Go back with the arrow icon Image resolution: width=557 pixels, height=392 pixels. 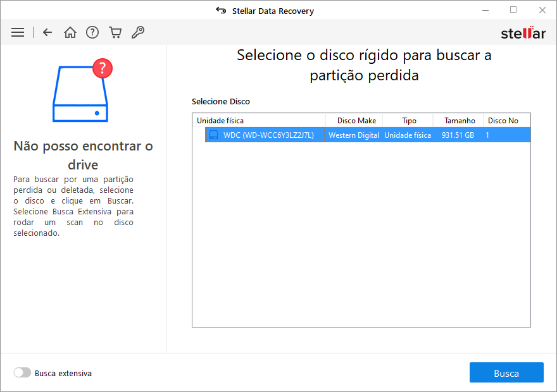point(47,32)
